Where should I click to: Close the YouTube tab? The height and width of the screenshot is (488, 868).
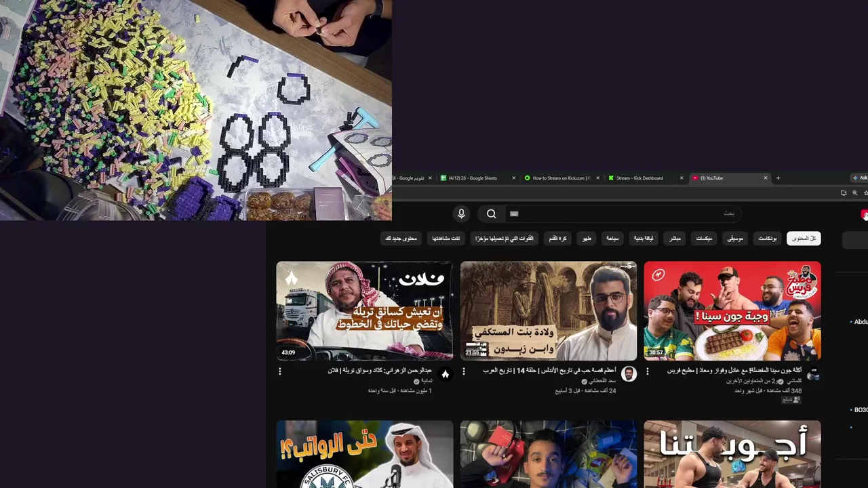point(766,178)
